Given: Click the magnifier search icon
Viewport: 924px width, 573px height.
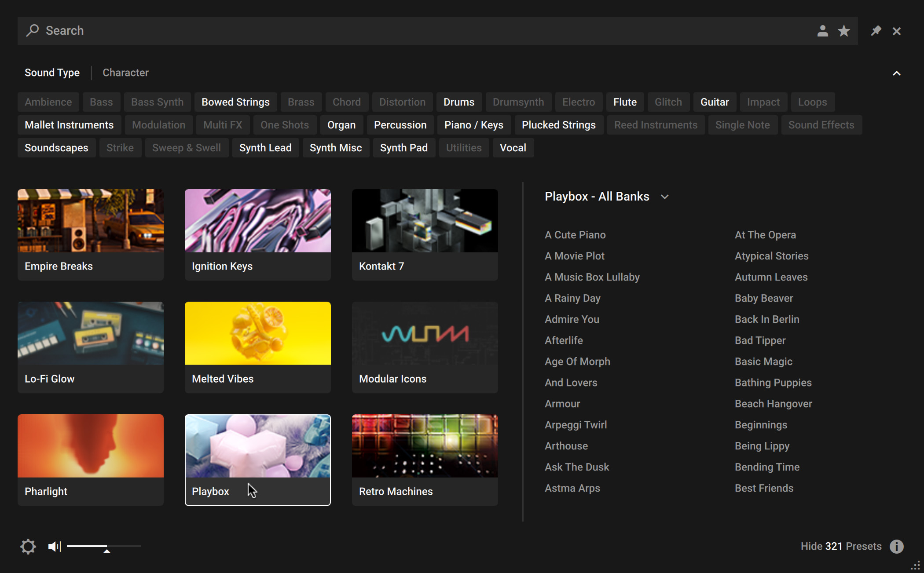Looking at the screenshot, I should (x=33, y=30).
